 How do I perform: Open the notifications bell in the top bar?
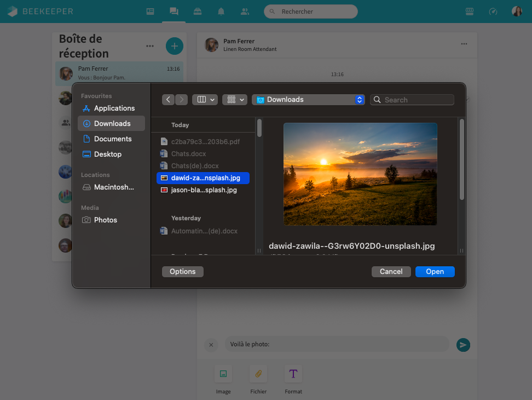click(221, 11)
